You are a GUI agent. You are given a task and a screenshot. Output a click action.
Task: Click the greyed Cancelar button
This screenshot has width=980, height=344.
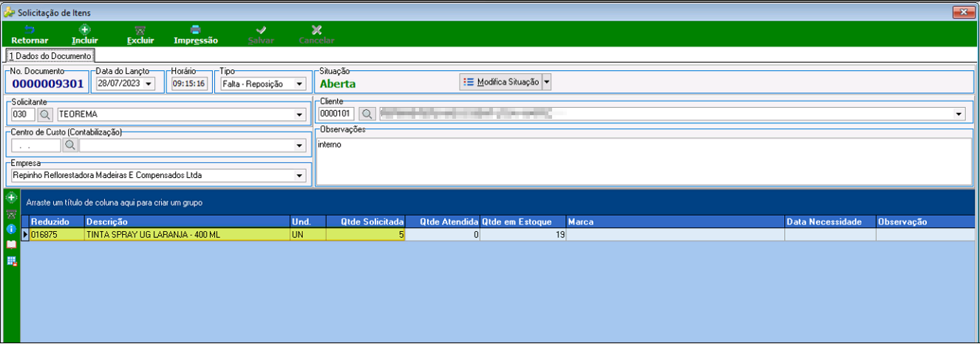click(x=316, y=35)
